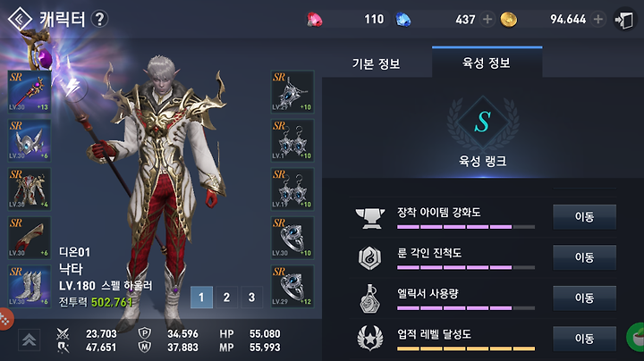Viewport: 644px width, 361px height.
Task: Click 이동 for 엘릭서 사용량
Action: pyautogui.click(x=584, y=298)
